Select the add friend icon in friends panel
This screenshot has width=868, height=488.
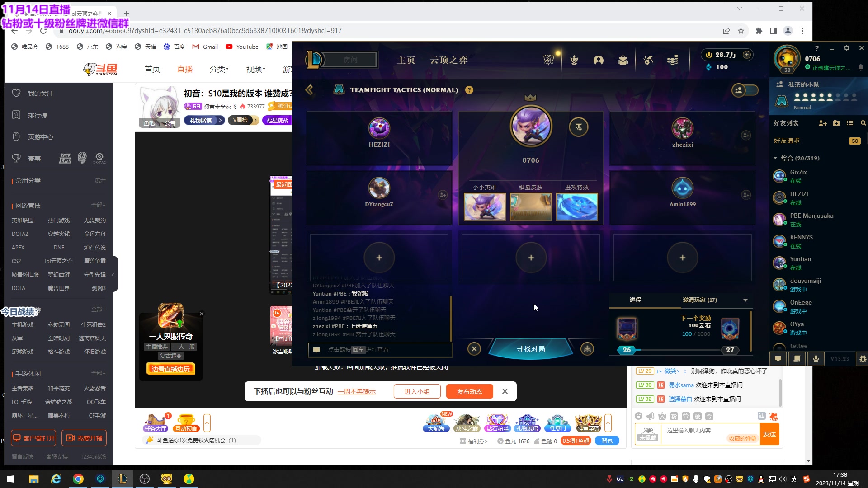pyautogui.click(x=823, y=123)
